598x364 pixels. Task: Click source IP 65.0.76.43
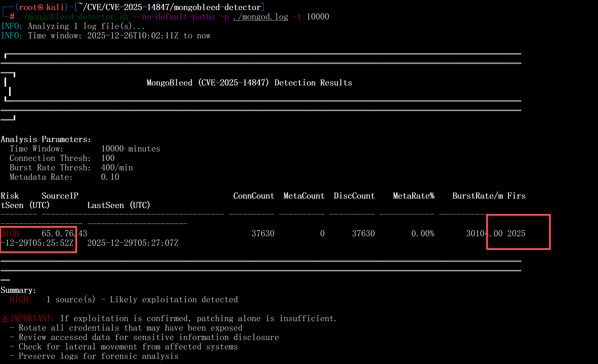[x=64, y=234]
